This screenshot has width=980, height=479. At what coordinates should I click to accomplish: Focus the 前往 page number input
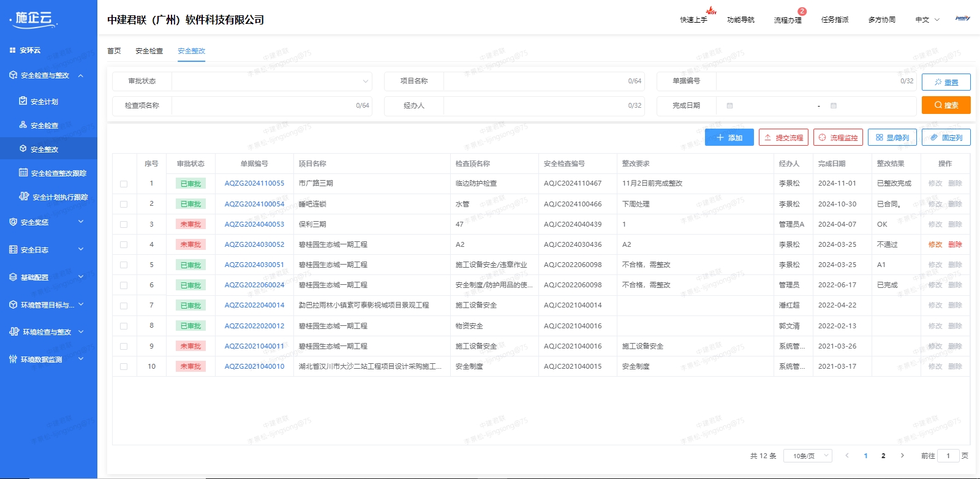pos(948,456)
